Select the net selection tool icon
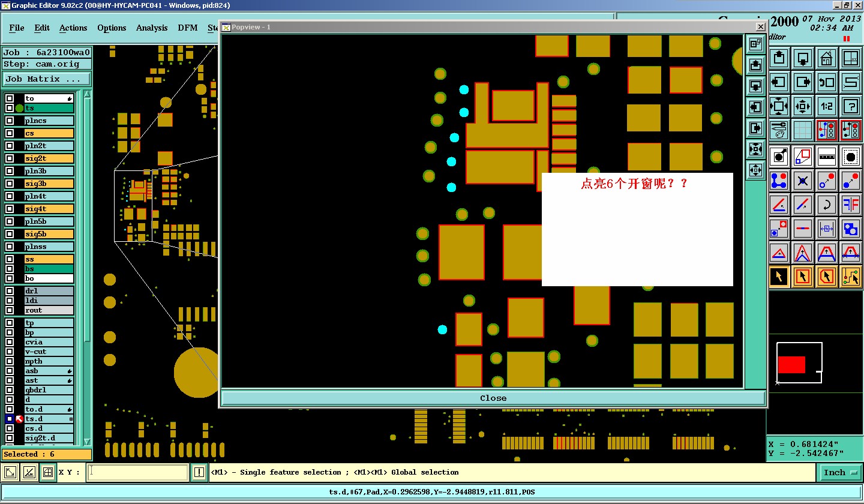The width and height of the screenshot is (864, 504). (851, 277)
